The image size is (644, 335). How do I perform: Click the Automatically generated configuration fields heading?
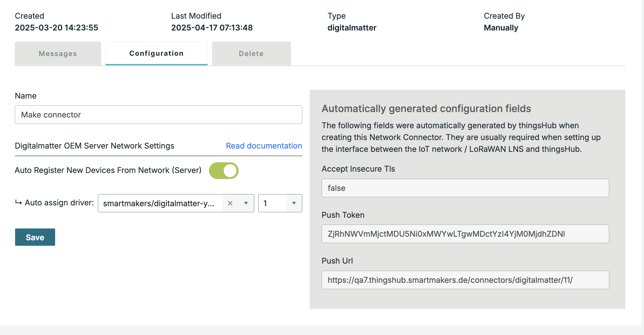click(426, 109)
